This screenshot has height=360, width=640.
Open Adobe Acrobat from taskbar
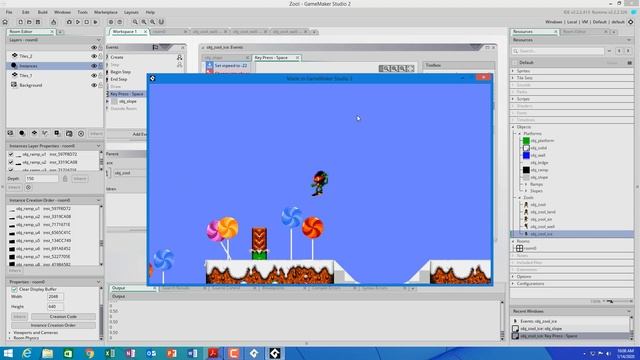tap(213, 353)
